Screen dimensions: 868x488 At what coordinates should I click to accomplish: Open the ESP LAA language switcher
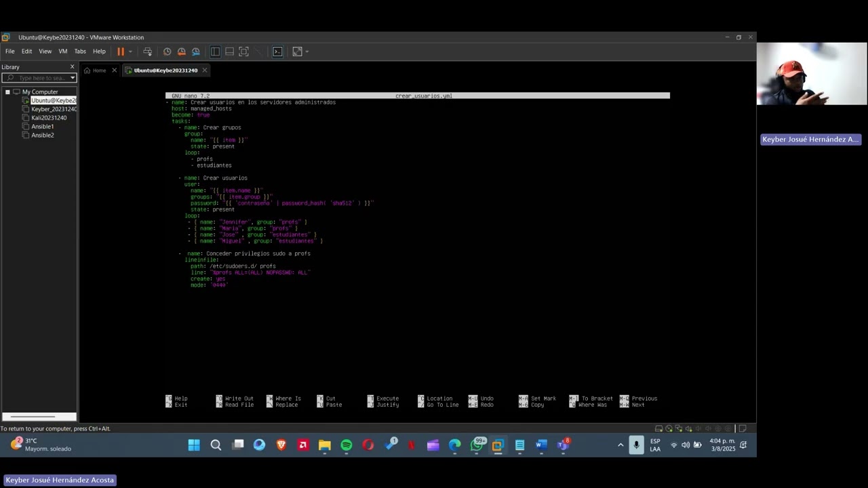655,445
